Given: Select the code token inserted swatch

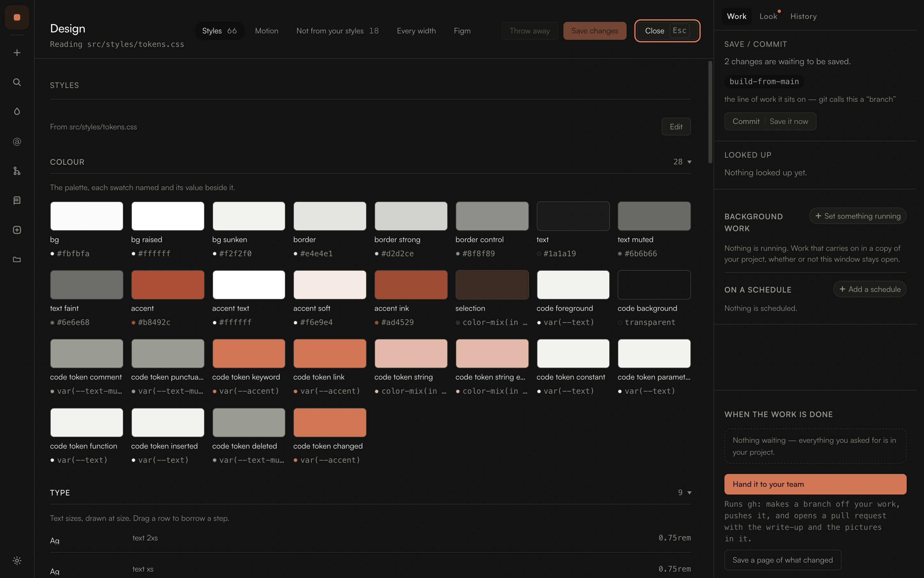Looking at the screenshot, I should point(167,422).
